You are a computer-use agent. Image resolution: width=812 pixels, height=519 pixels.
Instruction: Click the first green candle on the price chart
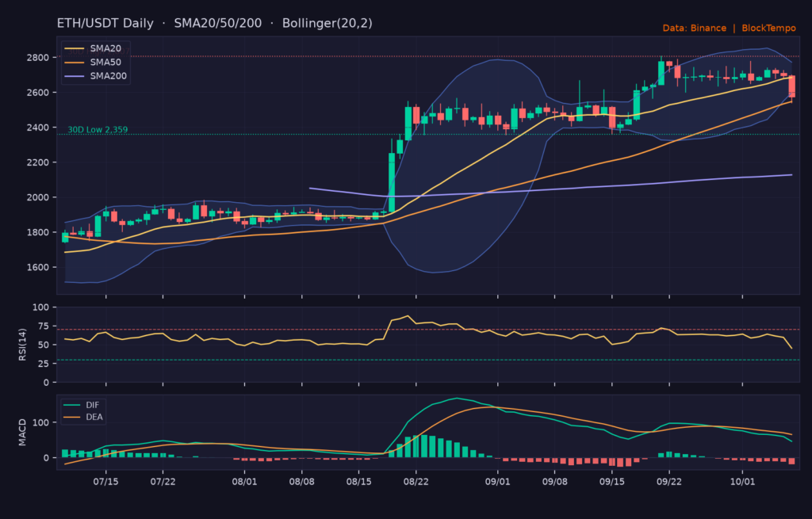(65, 238)
